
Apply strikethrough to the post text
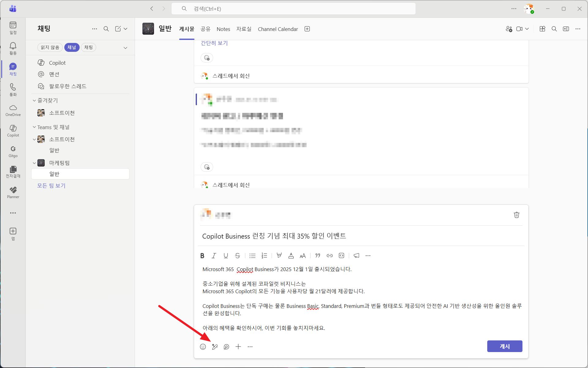(x=237, y=255)
